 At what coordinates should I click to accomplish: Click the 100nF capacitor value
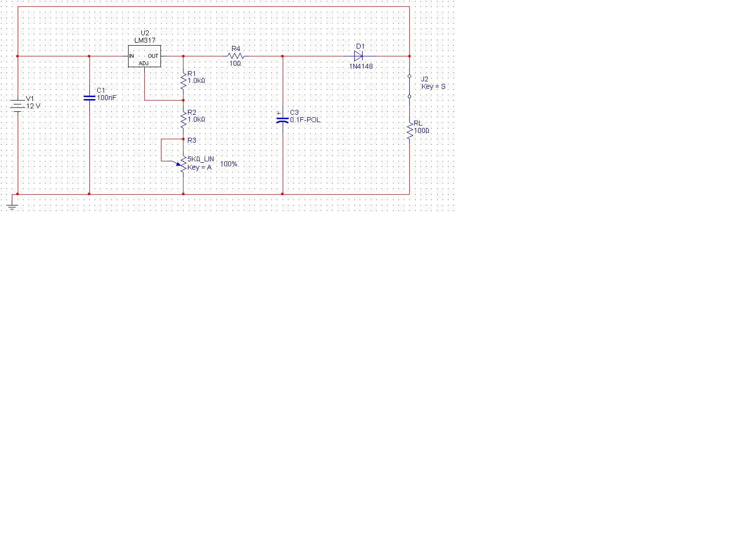(x=106, y=98)
